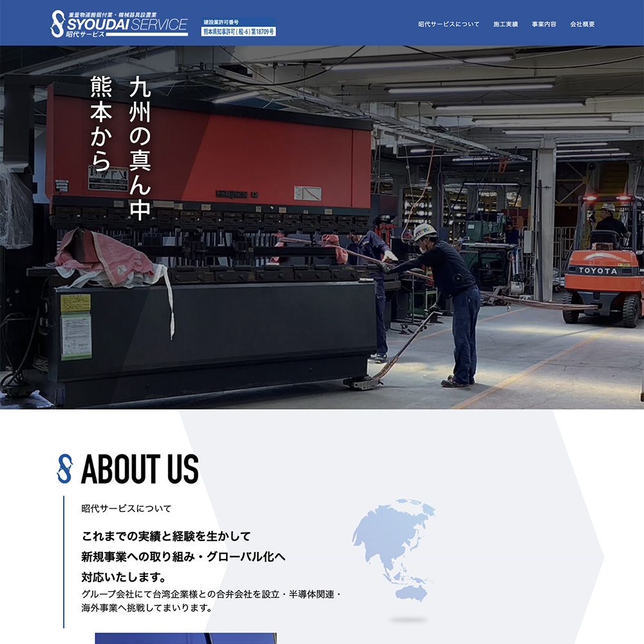This screenshot has width=644, height=644.
Task: Click the blue image thumbnail at the page bottom
Action: pyautogui.click(x=185, y=638)
